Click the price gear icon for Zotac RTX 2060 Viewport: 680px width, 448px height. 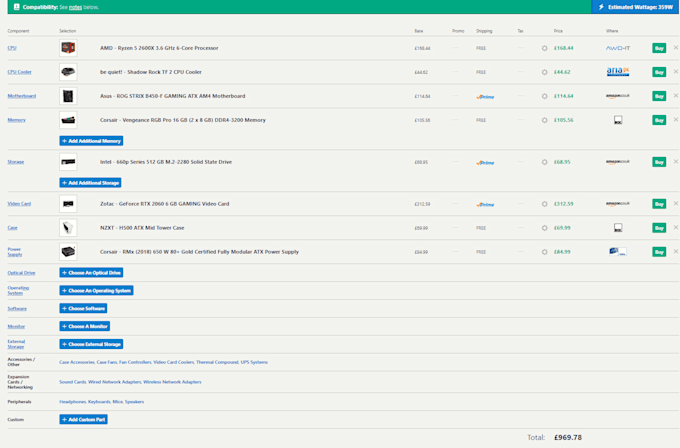pyautogui.click(x=544, y=204)
